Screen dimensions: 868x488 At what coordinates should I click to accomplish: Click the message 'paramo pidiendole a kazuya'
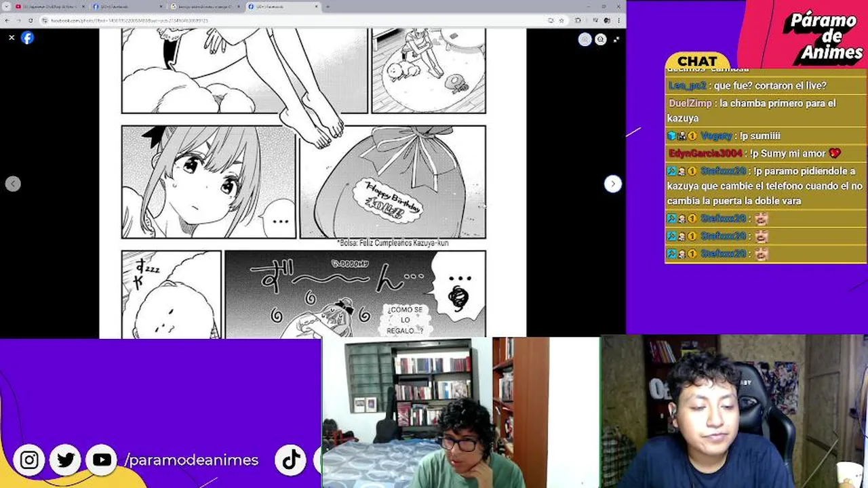pos(765,186)
